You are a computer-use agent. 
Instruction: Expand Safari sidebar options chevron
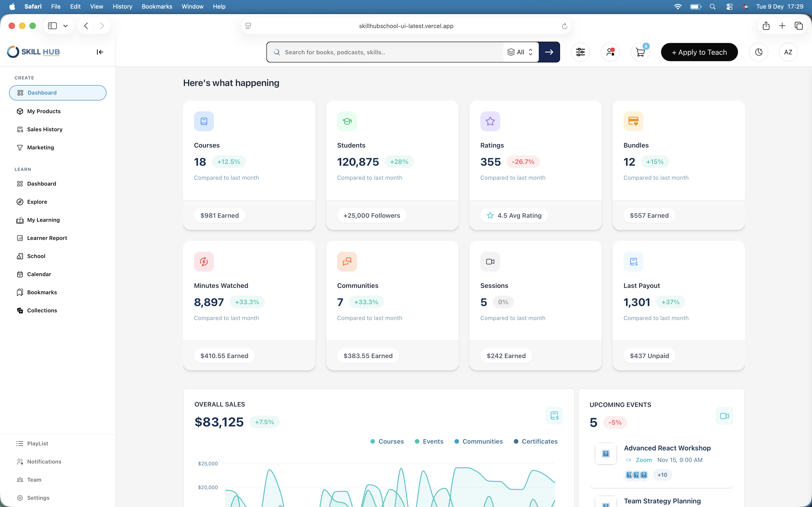tap(65, 26)
